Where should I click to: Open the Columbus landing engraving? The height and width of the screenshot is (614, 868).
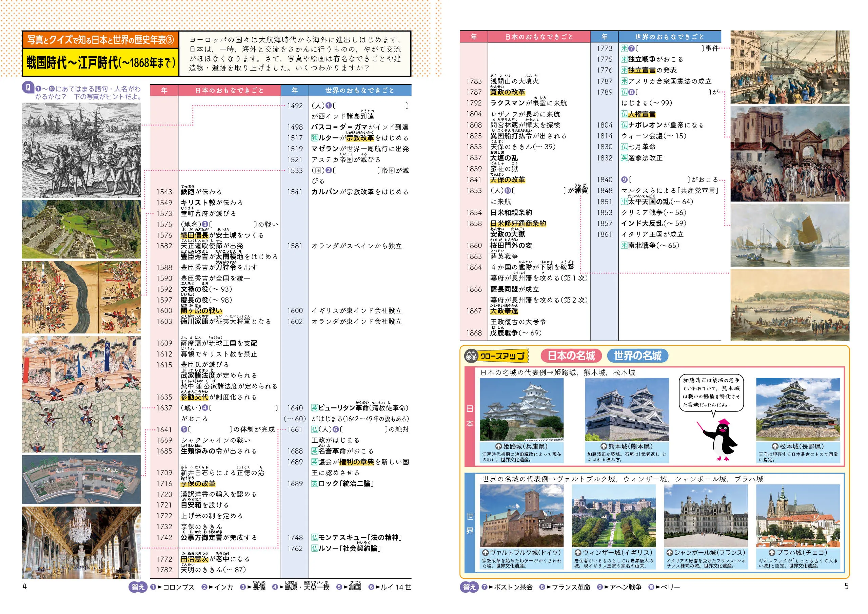tap(81, 150)
